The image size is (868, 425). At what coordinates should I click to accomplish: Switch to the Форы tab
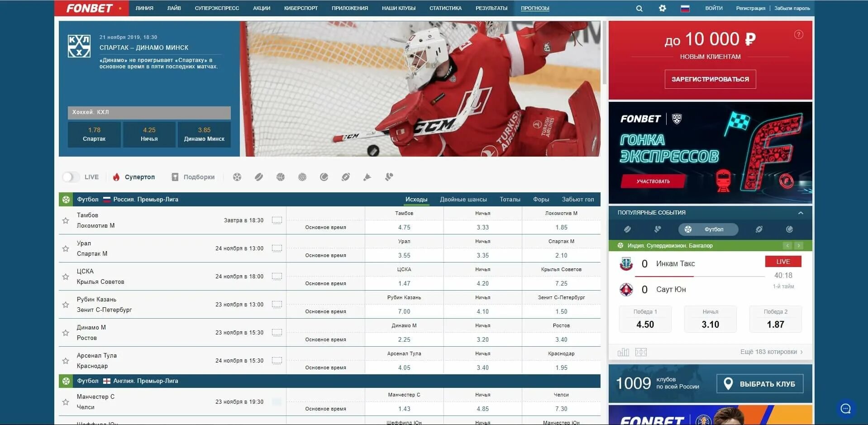[x=541, y=199]
